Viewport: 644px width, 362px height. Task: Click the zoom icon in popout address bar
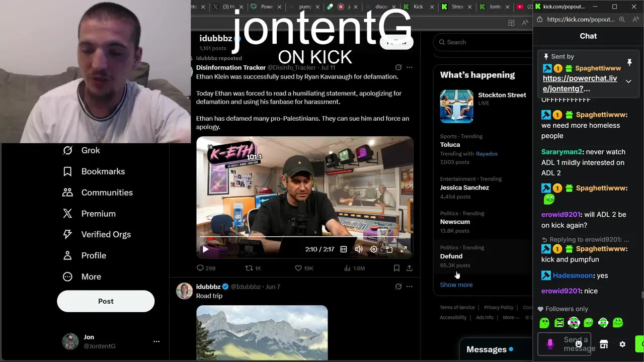(x=622, y=19)
